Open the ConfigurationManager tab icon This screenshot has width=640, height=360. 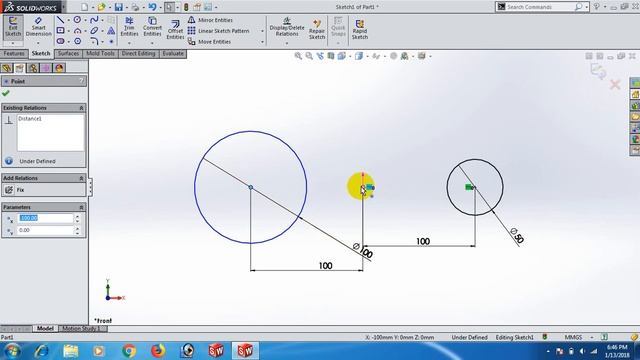tap(33, 68)
